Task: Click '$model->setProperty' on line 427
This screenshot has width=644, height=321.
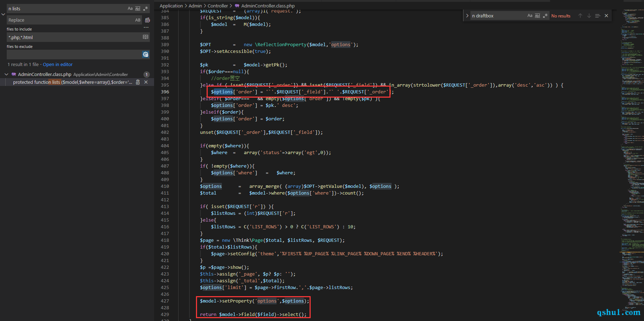Action: (x=226, y=301)
